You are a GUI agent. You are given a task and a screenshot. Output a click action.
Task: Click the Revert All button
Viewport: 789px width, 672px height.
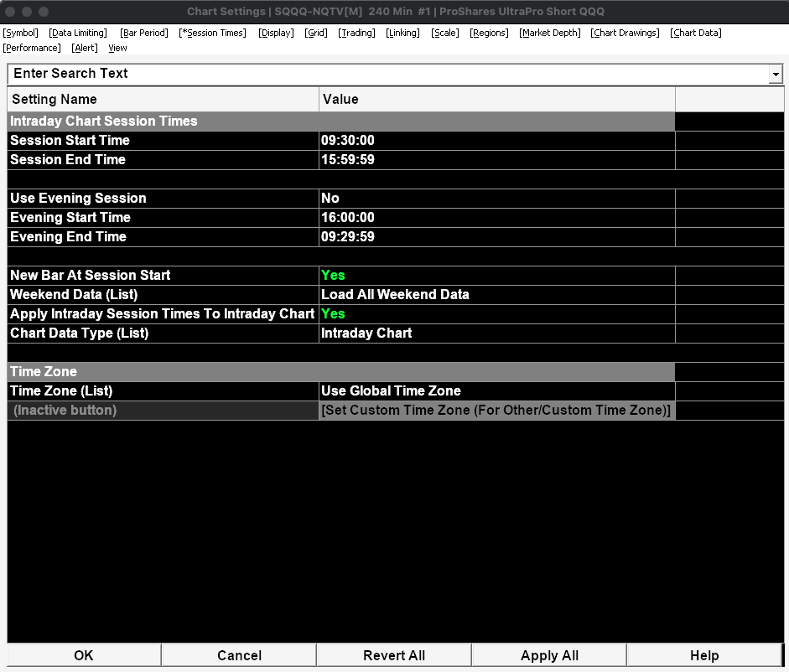tap(394, 655)
